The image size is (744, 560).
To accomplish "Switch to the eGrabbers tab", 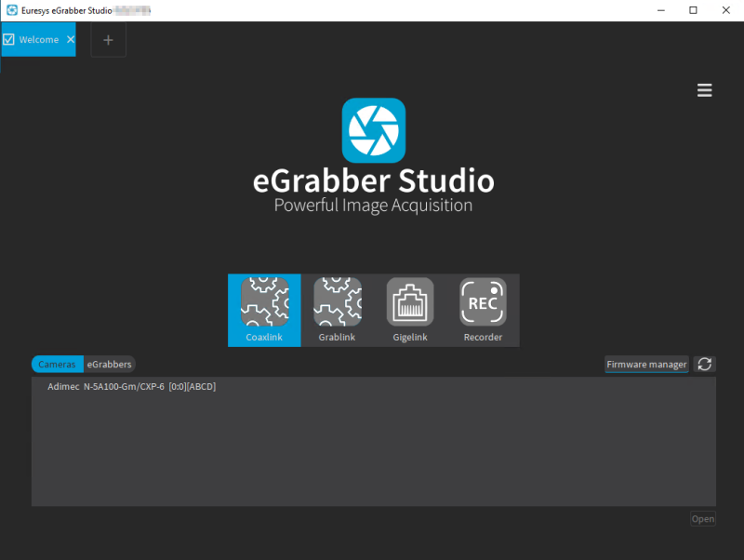I will 109,364.
